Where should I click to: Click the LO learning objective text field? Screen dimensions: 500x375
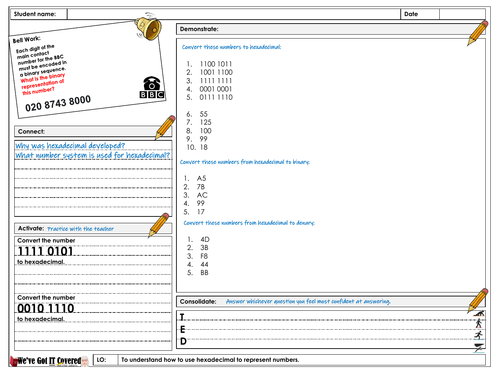coord(301,360)
